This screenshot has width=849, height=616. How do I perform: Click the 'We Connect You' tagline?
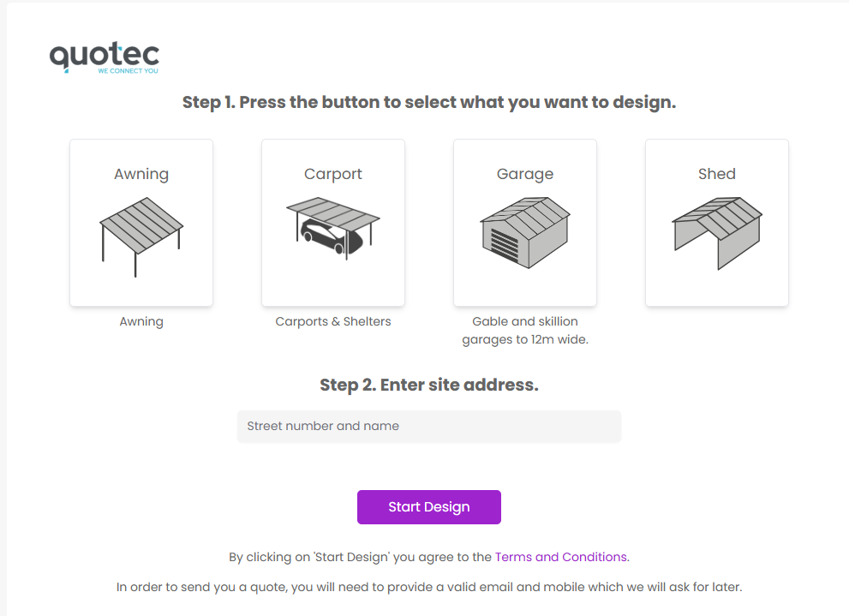(129, 71)
